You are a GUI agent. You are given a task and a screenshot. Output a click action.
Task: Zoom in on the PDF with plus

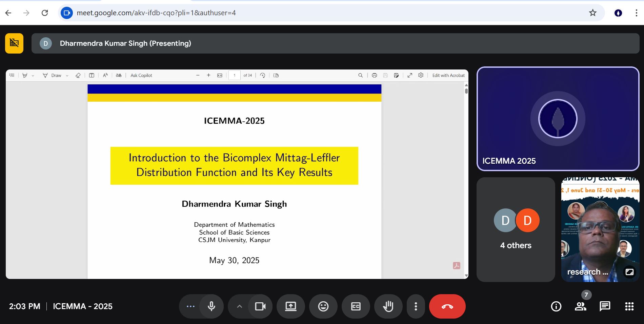point(208,75)
